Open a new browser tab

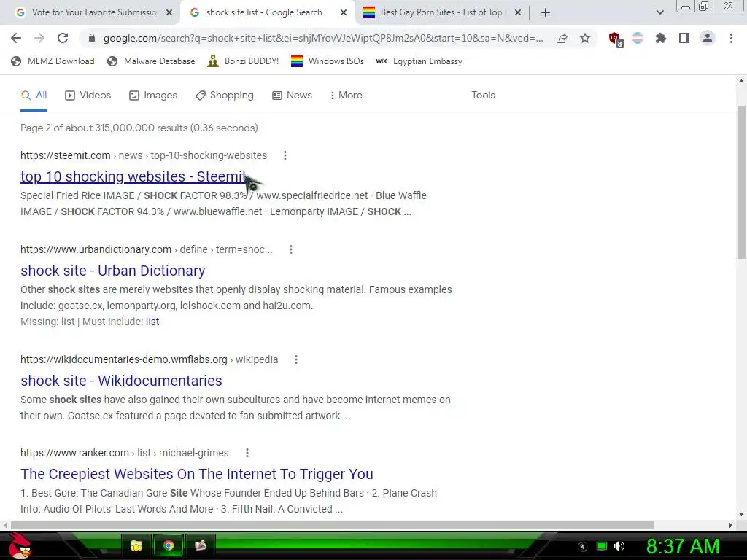click(546, 12)
